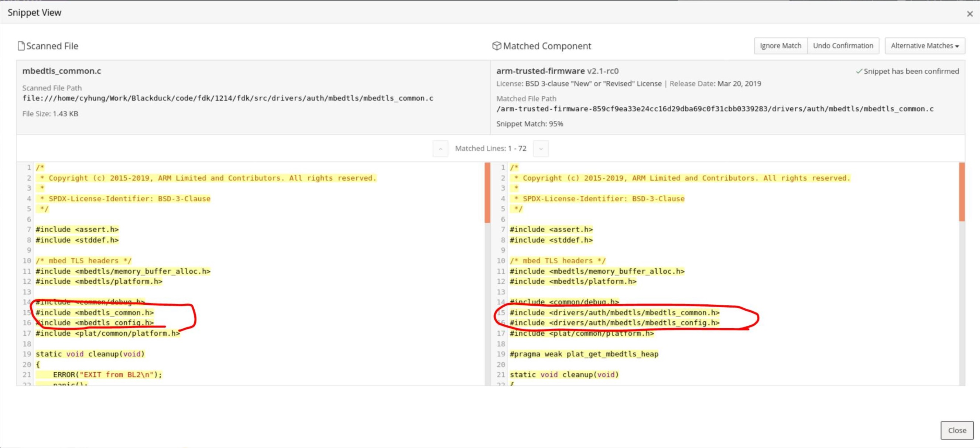Click the Matched Component cube icon
This screenshot has height=448, width=980.
pos(497,46)
